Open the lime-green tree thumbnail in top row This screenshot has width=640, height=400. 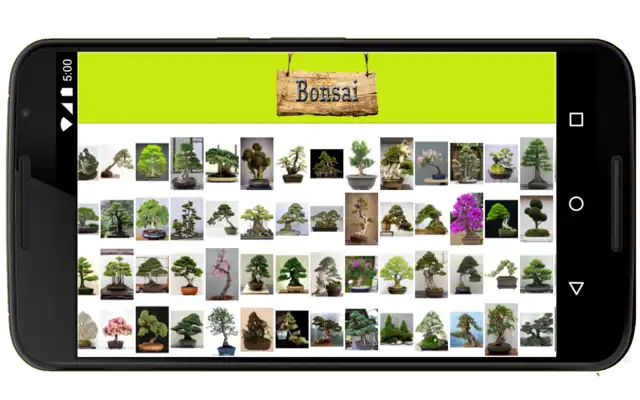coord(152,162)
